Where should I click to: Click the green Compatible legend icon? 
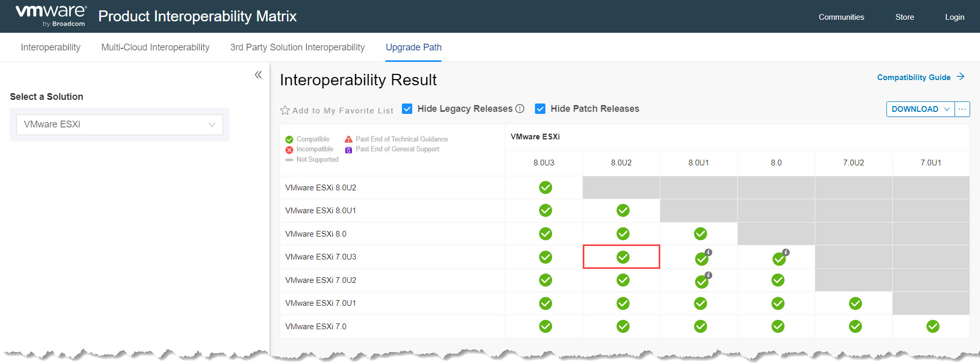coord(289,139)
